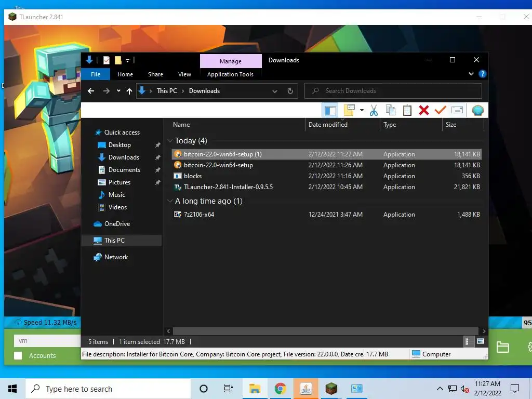The image size is (532, 399).
Task: Open Downloads in navigation pane
Action: [x=124, y=157]
